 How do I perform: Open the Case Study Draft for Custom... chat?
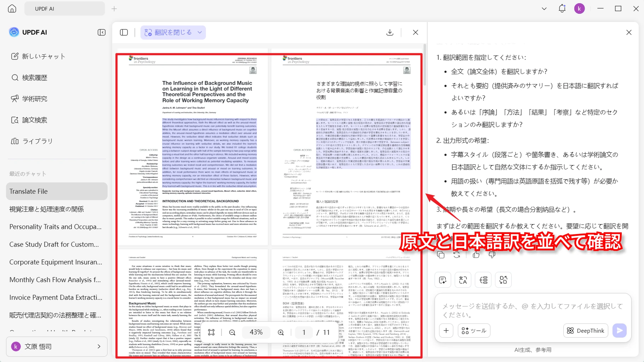pyautogui.click(x=57, y=244)
